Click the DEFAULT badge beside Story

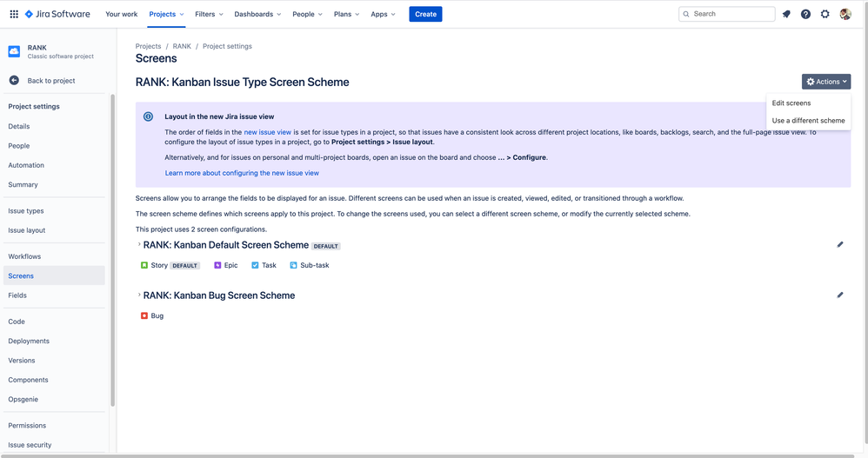pyautogui.click(x=184, y=266)
